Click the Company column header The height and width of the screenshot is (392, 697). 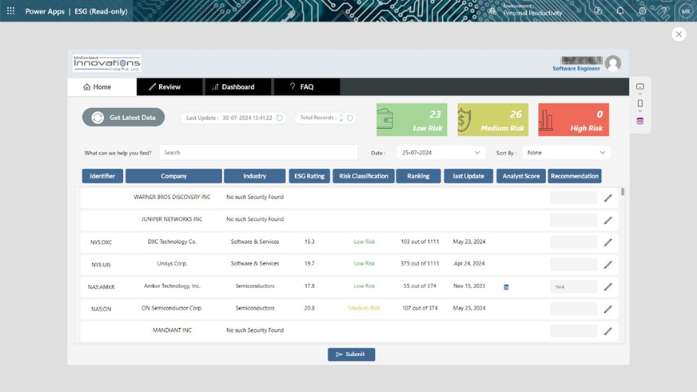[173, 176]
